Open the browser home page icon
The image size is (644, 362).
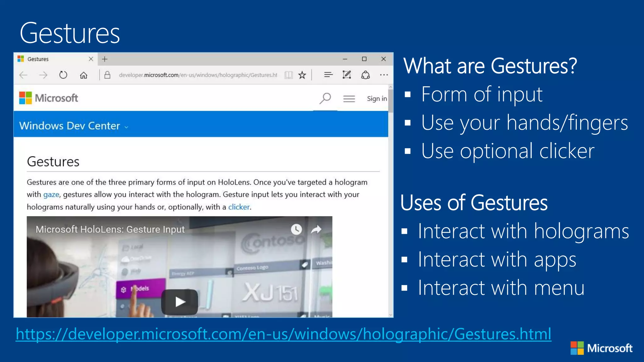coord(84,75)
